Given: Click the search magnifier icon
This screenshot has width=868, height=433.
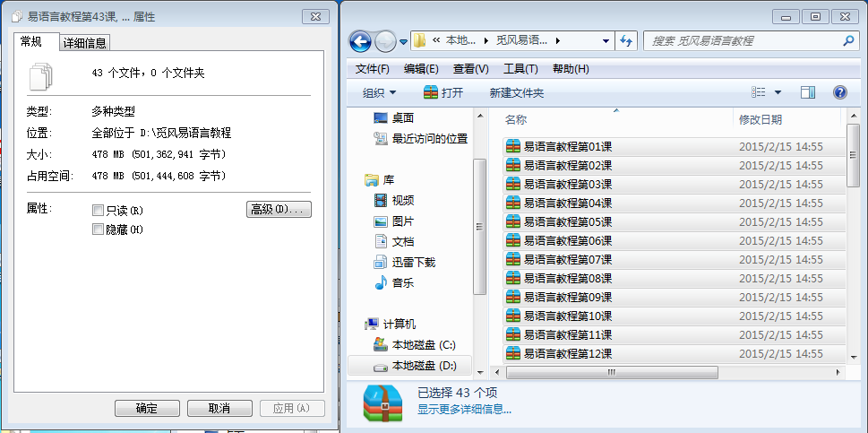Looking at the screenshot, I should [847, 41].
